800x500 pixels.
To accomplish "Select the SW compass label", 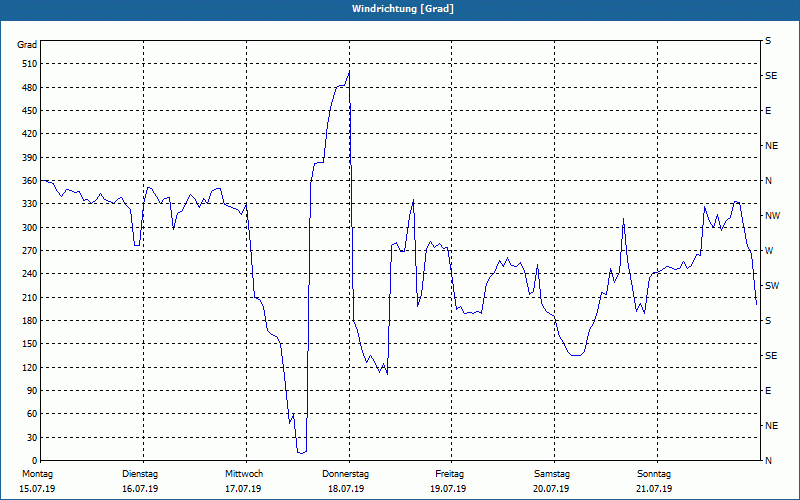I will click(x=772, y=286).
